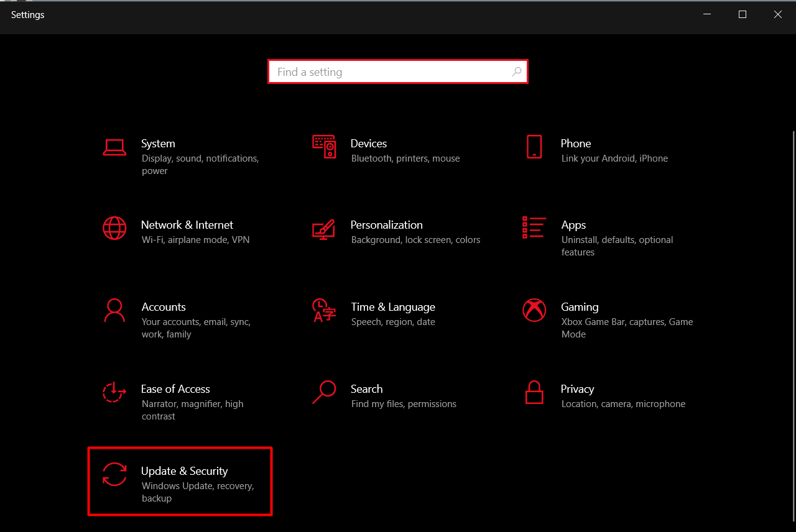Click the "Devices" heading text
Screen dimensions: 796x532
coord(369,144)
